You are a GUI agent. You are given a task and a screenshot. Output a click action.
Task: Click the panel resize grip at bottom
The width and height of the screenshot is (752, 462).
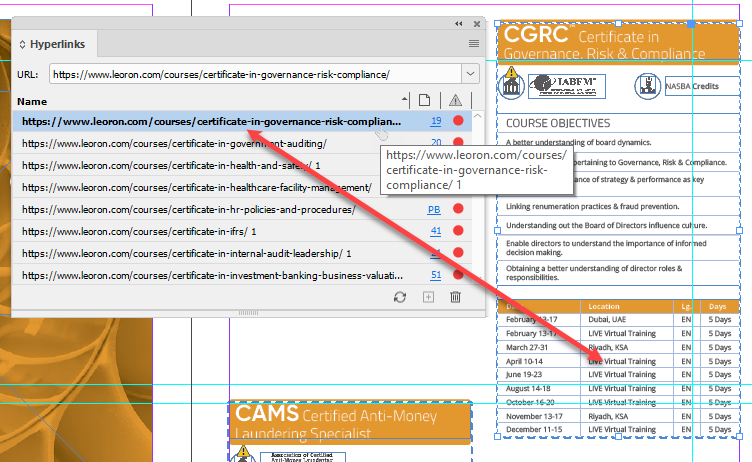pyautogui.click(x=248, y=313)
